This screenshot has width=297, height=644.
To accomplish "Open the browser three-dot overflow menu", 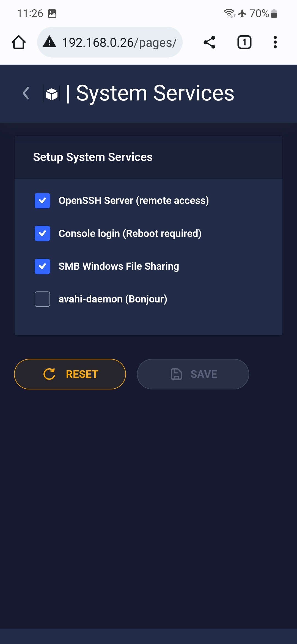I will point(275,42).
